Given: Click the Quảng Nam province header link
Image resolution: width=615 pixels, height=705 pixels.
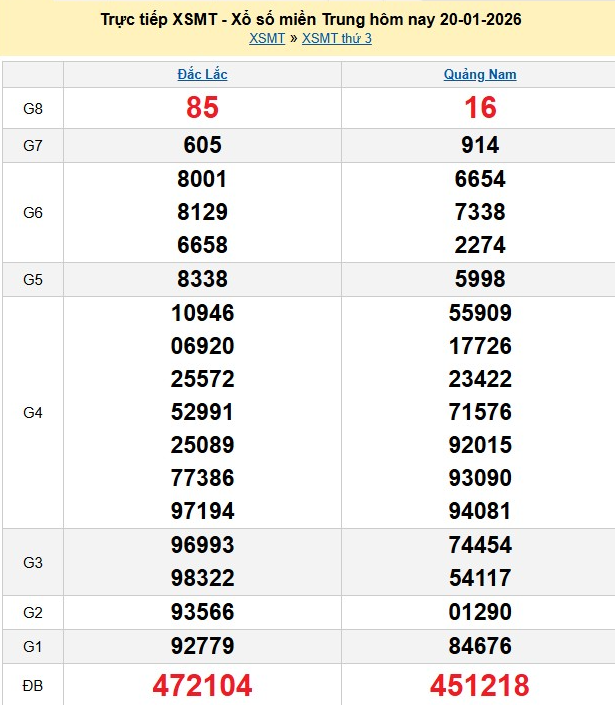Looking at the screenshot, I should click(x=480, y=75).
